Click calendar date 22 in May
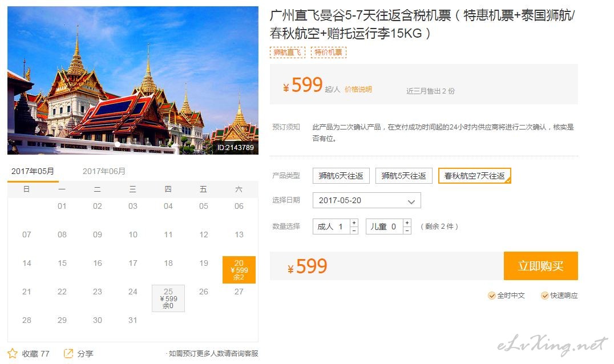The image size is (614, 364). (62, 292)
